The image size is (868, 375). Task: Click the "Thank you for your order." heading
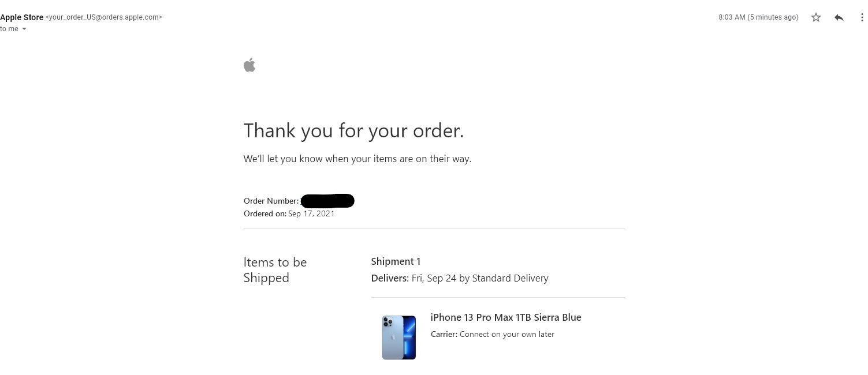coord(353,131)
